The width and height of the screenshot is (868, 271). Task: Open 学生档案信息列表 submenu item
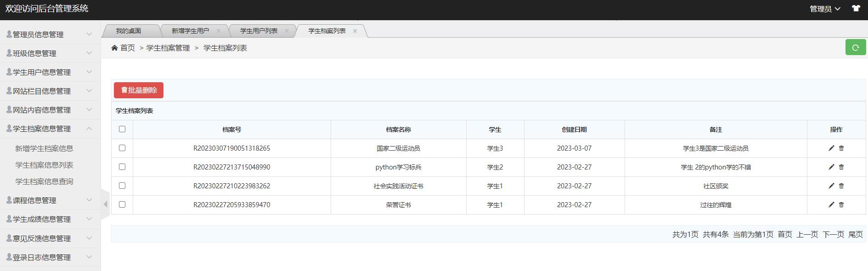[x=44, y=165]
